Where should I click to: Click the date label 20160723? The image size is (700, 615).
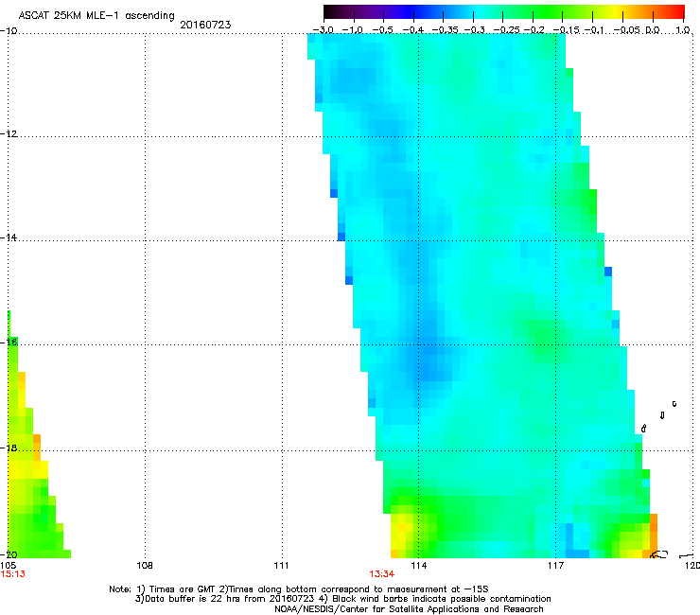pyautogui.click(x=205, y=25)
